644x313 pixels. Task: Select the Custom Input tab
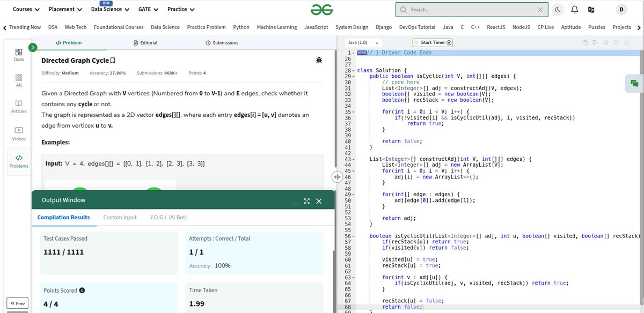click(120, 217)
